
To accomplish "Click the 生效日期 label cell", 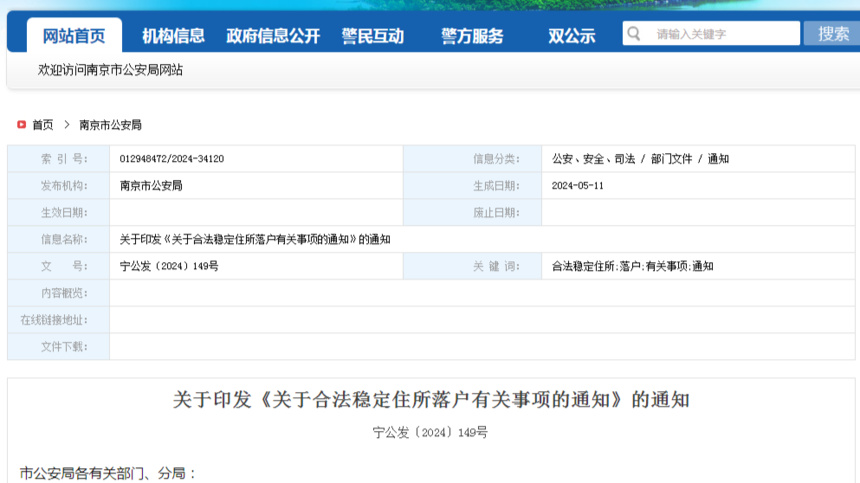I will pos(59,212).
